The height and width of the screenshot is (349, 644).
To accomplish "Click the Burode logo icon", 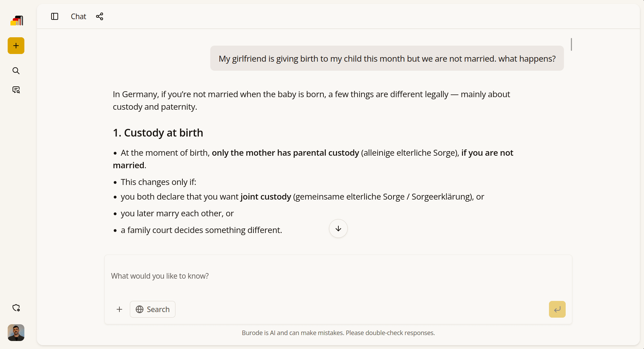I will (x=16, y=21).
